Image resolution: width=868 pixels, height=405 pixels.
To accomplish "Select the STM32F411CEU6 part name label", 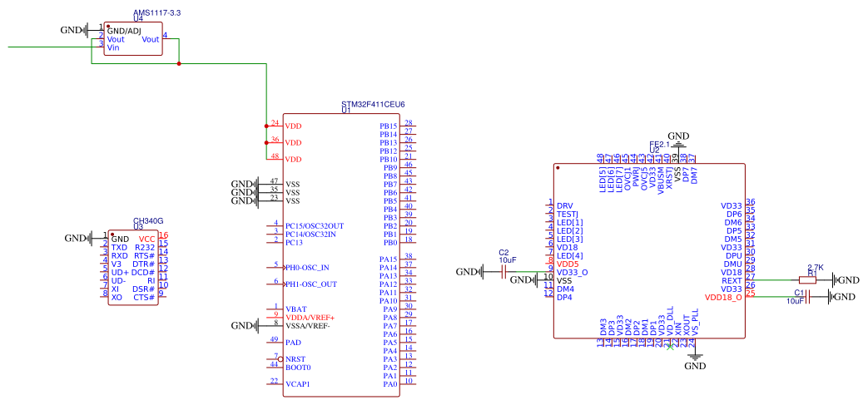I will coord(373,104).
